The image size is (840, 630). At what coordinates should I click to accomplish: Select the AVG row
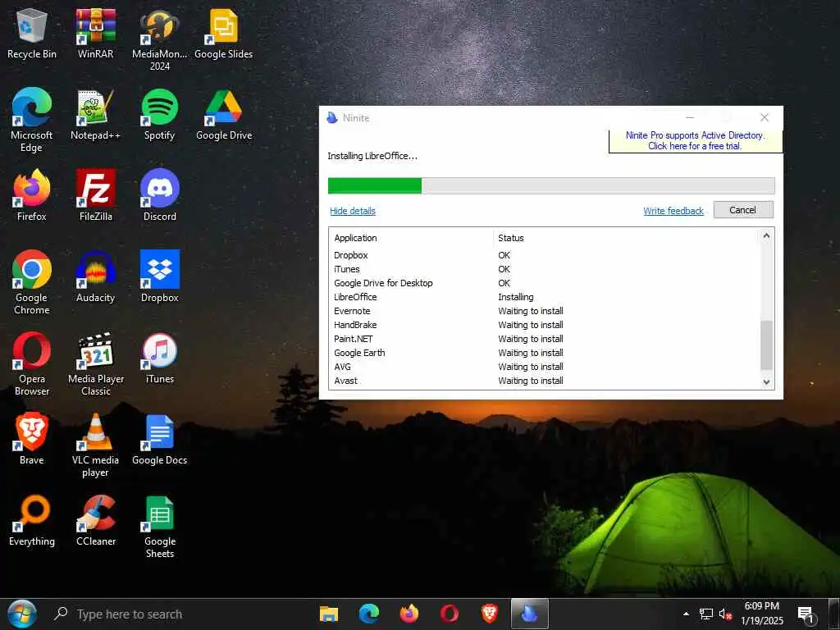tap(545, 367)
